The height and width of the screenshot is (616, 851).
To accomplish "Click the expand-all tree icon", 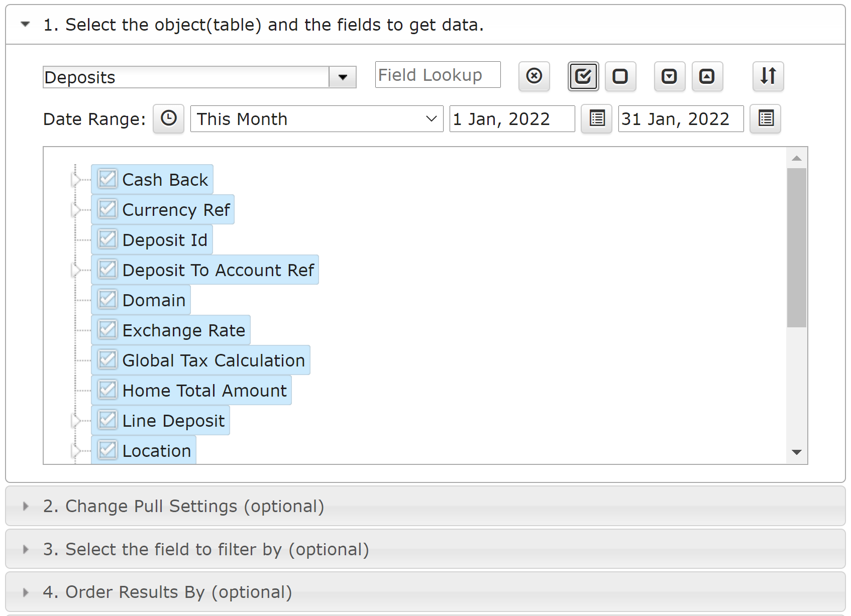I will [669, 76].
